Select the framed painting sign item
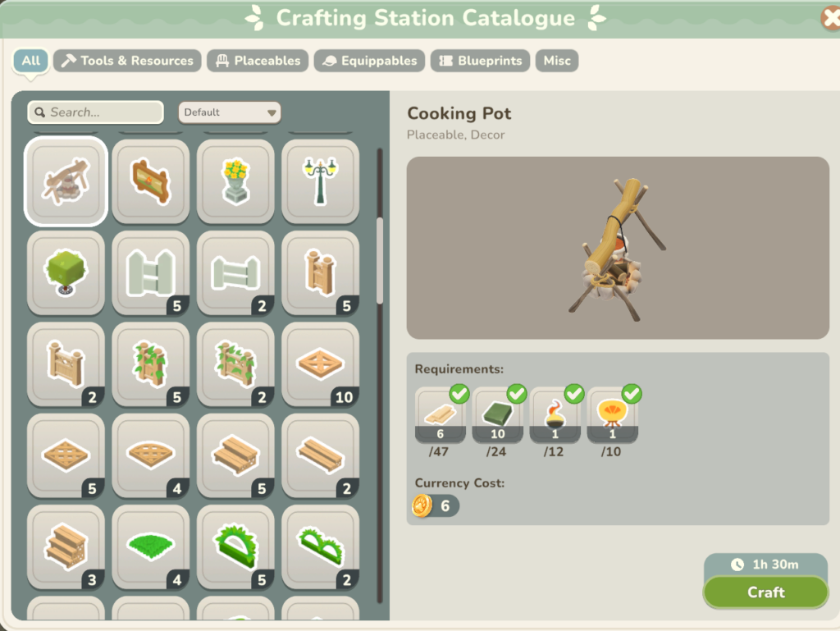The height and width of the screenshot is (631, 840). 151,181
